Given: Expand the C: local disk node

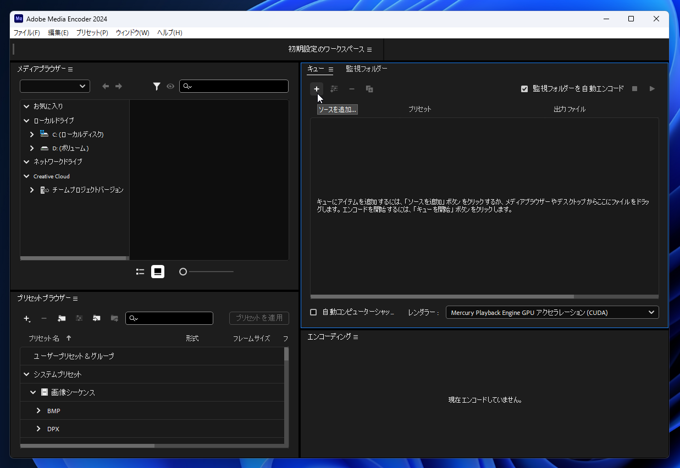Looking at the screenshot, I should coord(32,134).
